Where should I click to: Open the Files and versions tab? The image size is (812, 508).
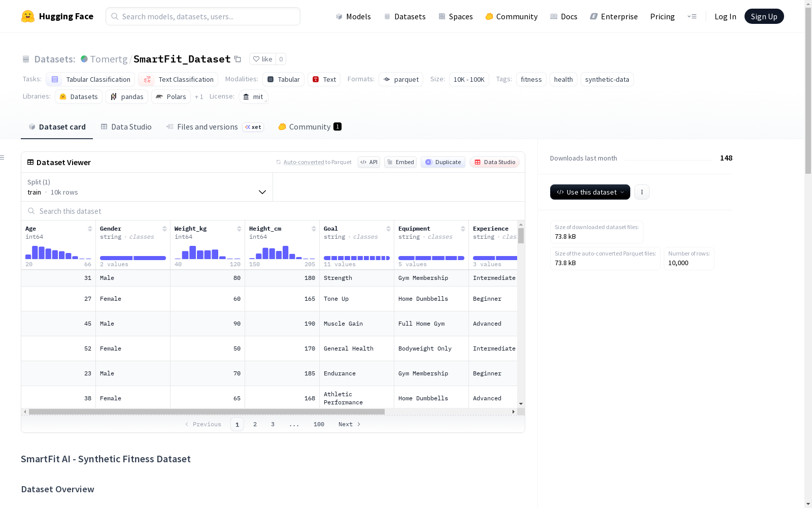(215, 127)
